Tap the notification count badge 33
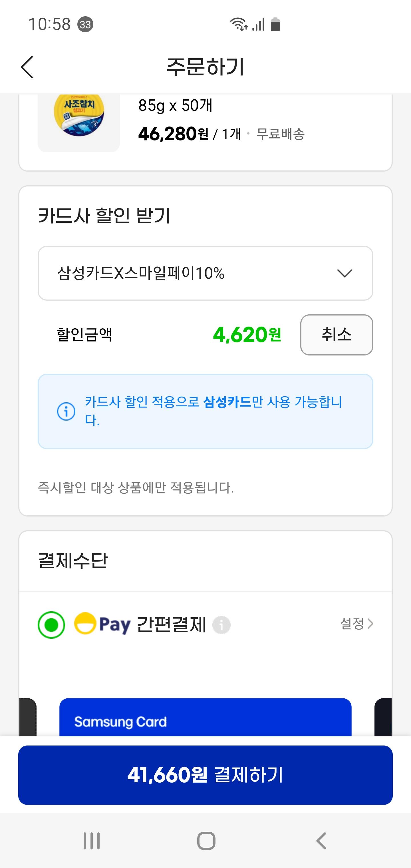 pyautogui.click(x=85, y=24)
